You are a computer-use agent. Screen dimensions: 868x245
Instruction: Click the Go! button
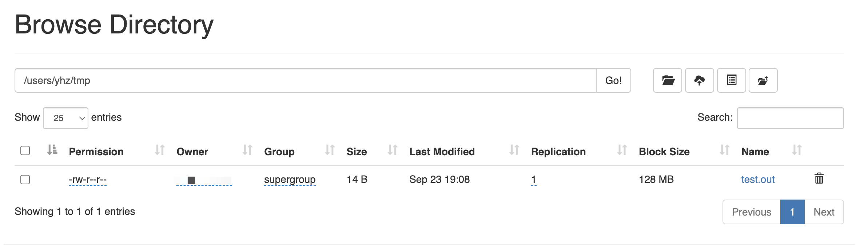point(613,80)
